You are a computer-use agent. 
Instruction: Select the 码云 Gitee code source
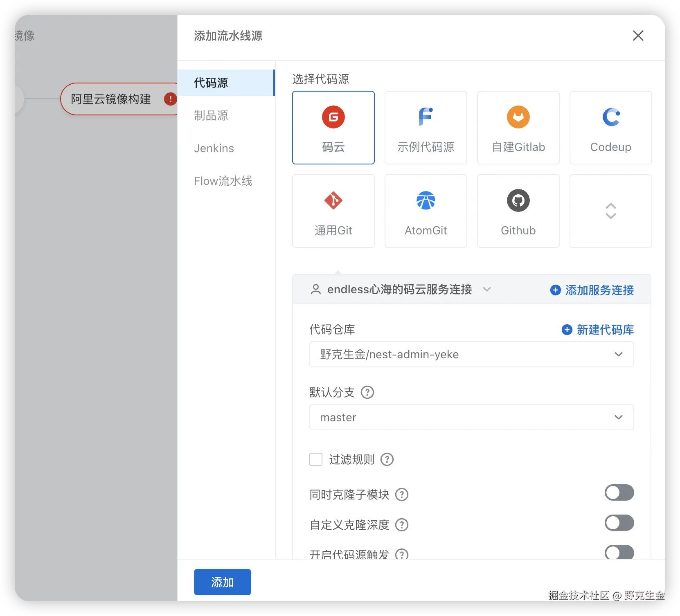pyautogui.click(x=333, y=128)
